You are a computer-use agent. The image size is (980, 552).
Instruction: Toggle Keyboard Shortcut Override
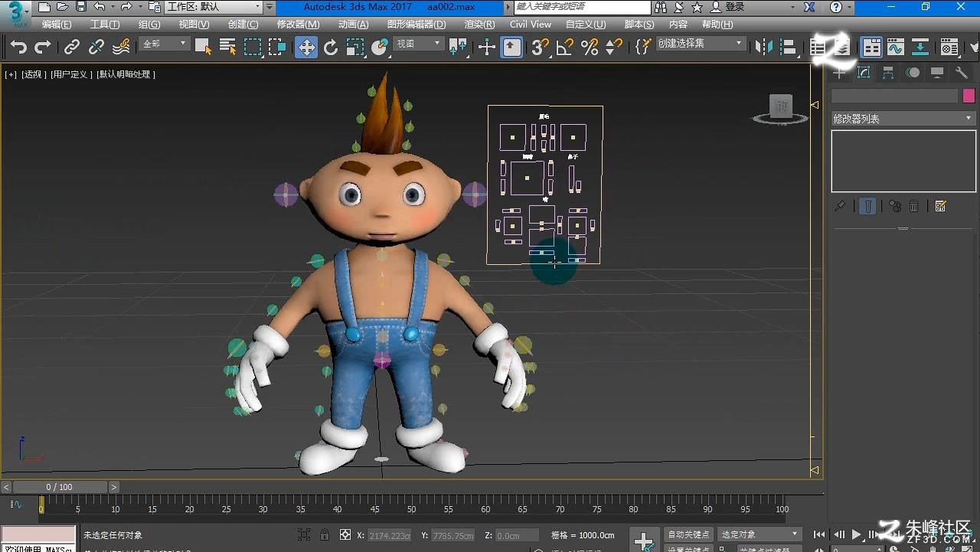click(x=512, y=47)
